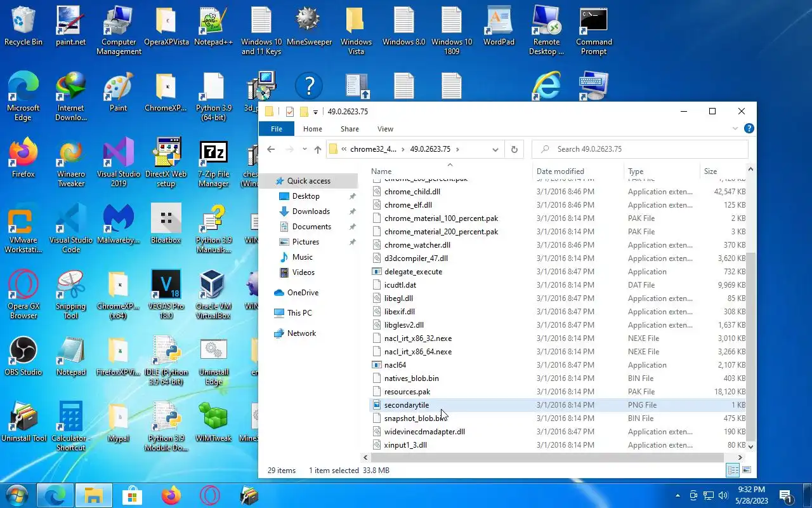Open the Windows Start button
This screenshot has height=508, width=812.
(17, 495)
